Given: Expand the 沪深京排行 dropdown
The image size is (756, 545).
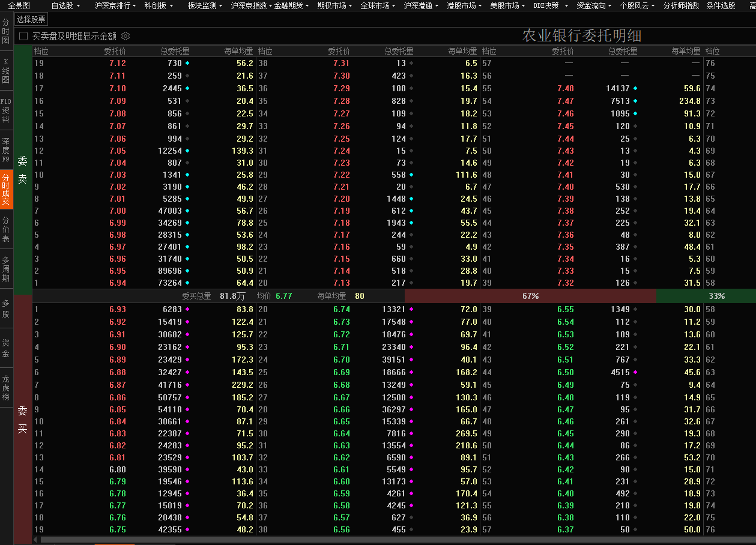Looking at the screenshot, I should pos(115,5).
